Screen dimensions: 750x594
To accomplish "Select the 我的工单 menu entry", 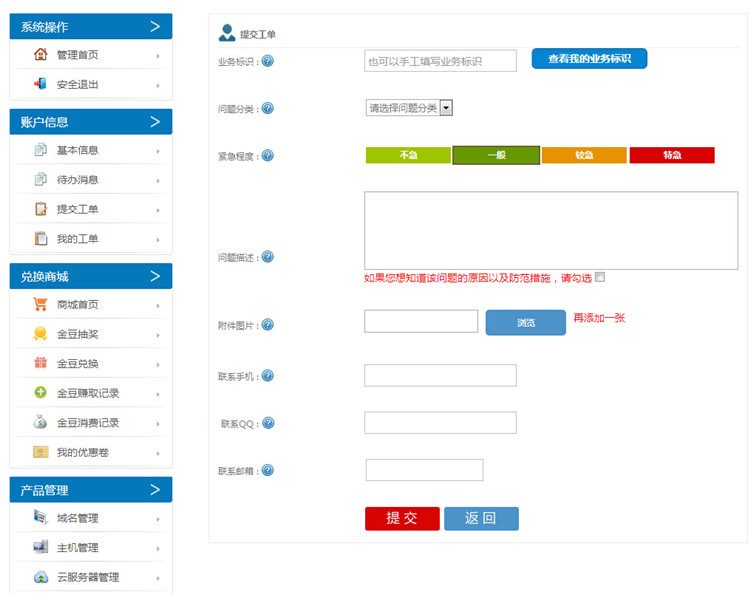I will pyautogui.click(x=91, y=239).
